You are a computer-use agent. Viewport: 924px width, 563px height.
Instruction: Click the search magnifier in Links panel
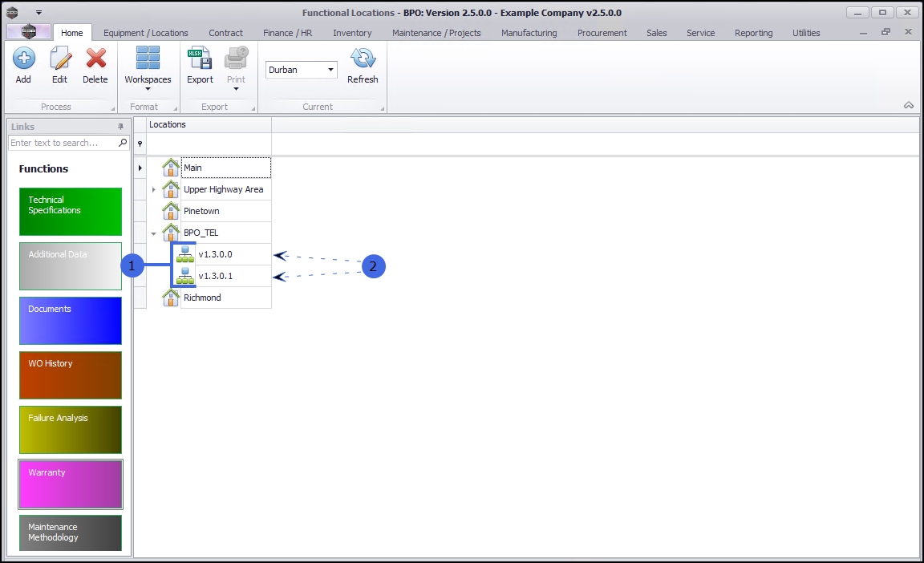point(123,143)
